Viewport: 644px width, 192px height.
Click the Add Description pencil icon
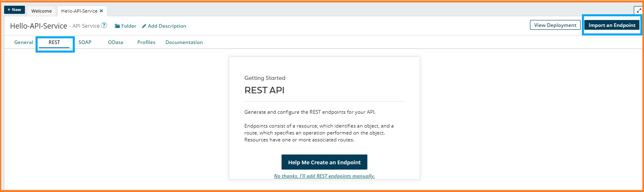pyautogui.click(x=144, y=26)
